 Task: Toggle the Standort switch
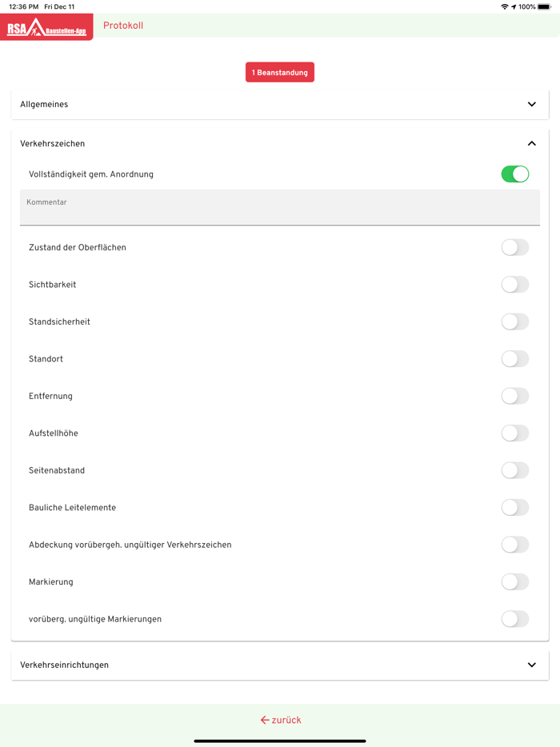[515, 359]
